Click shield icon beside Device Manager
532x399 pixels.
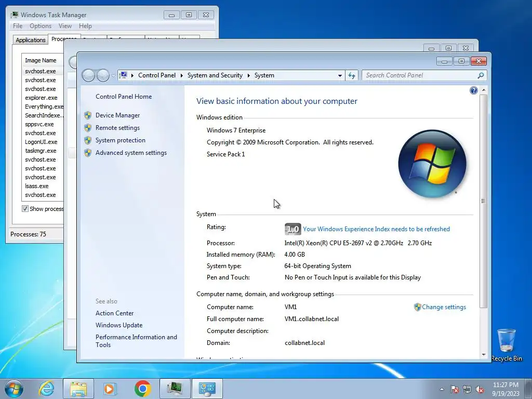click(x=88, y=115)
